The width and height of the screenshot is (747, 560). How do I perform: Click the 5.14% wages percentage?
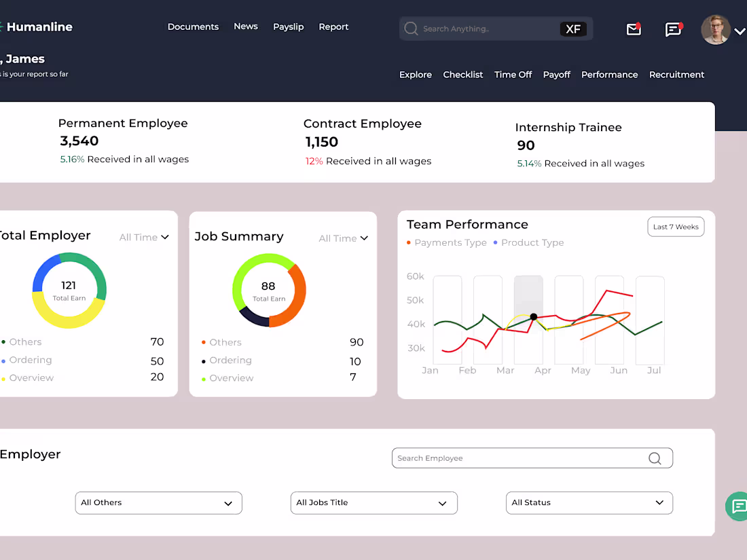pos(529,164)
